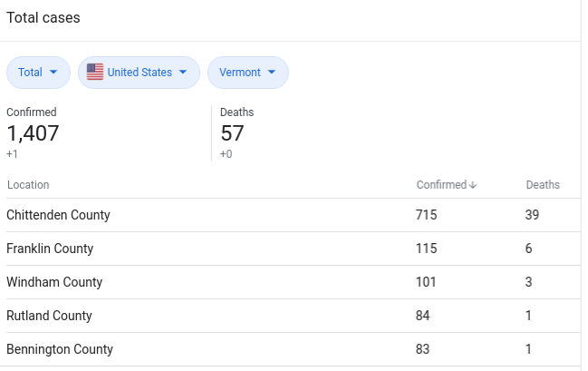Select the Bennington County row

(x=294, y=349)
